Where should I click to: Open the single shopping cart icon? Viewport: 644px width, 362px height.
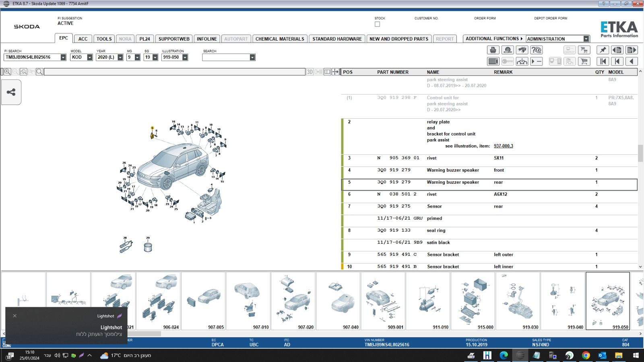coord(584,62)
